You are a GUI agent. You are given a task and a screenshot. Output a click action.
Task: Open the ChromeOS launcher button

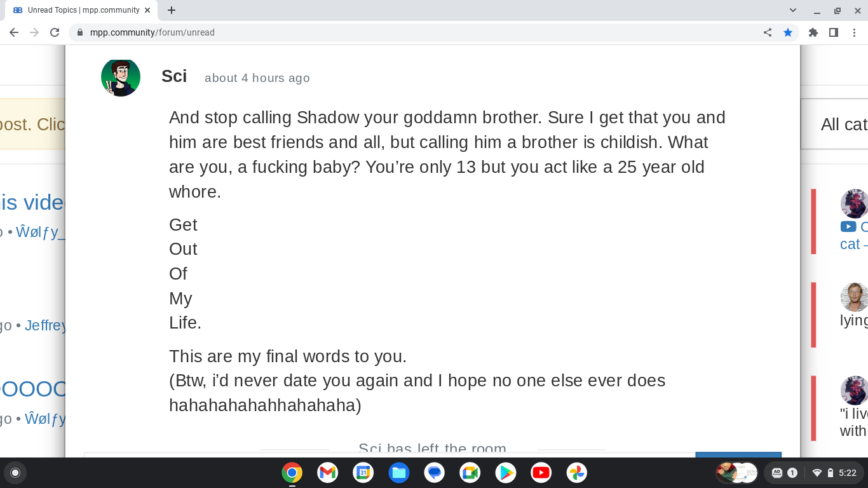(x=15, y=473)
